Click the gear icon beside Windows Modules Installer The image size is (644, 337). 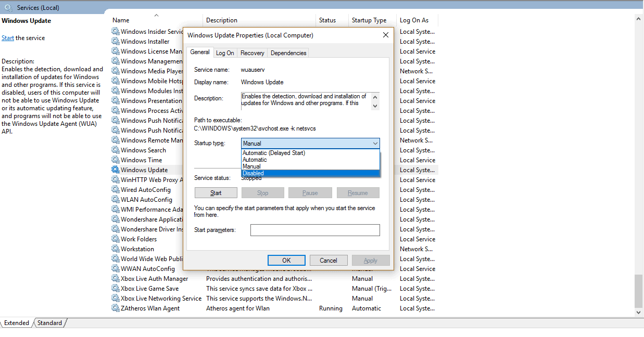click(x=115, y=90)
